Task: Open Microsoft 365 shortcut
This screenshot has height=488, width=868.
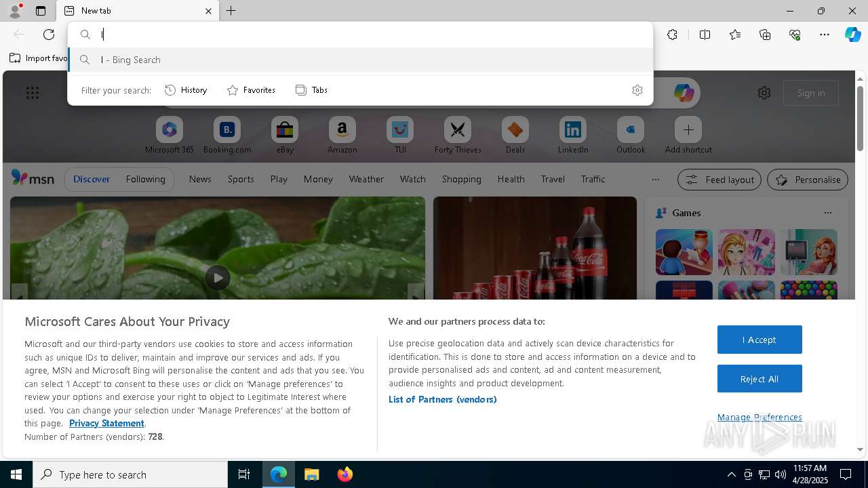Action: (x=170, y=136)
